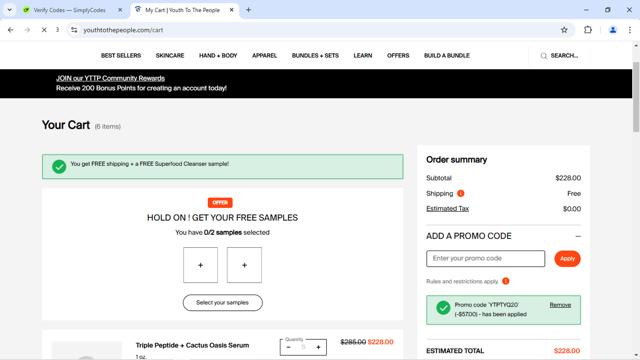
Task: Open Chrome three-dot menu
Action: click(630, 30)
